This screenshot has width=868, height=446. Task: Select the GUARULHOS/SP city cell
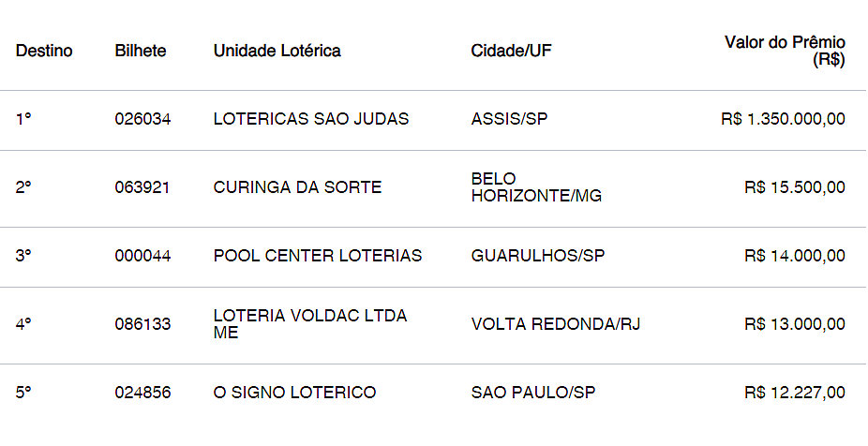(538, 256)
